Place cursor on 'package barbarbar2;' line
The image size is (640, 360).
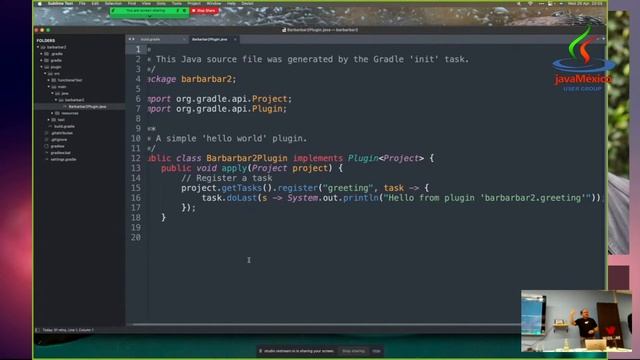point(192,79)
